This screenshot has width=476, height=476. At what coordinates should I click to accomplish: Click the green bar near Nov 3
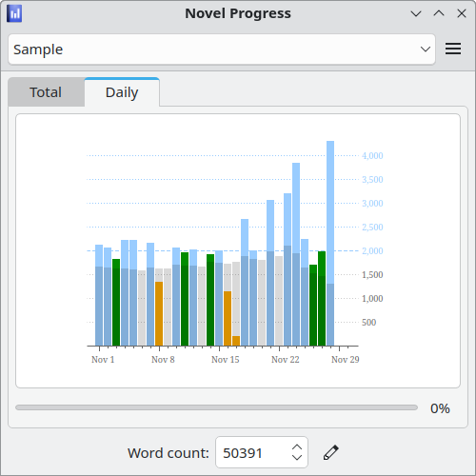tap(116, 303)
